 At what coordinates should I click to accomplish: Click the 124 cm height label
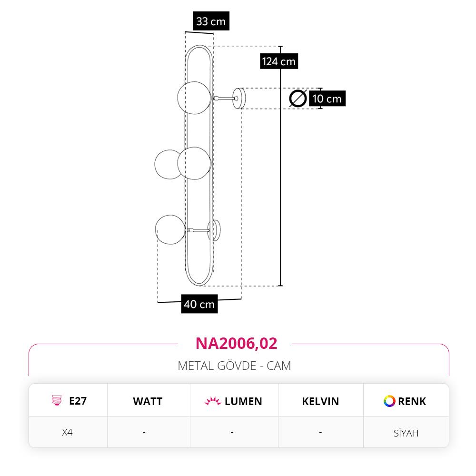(279, 61)
